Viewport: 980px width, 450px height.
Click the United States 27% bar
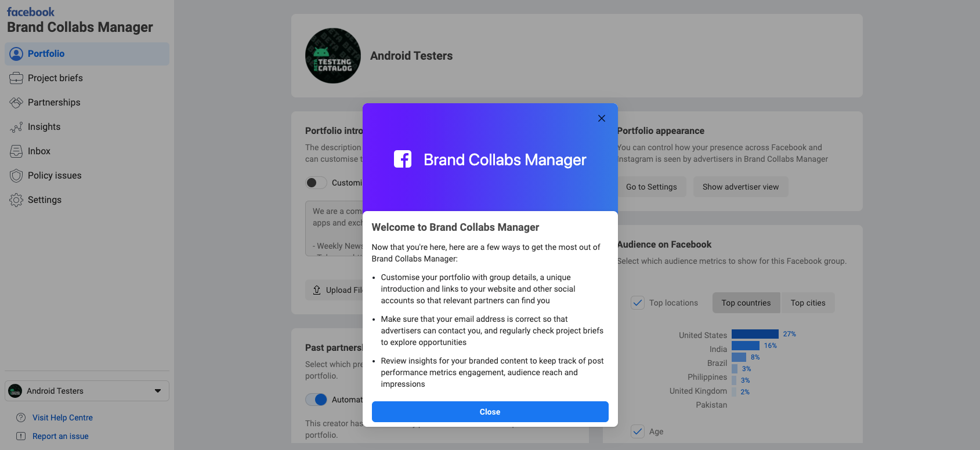pos(755,334)
